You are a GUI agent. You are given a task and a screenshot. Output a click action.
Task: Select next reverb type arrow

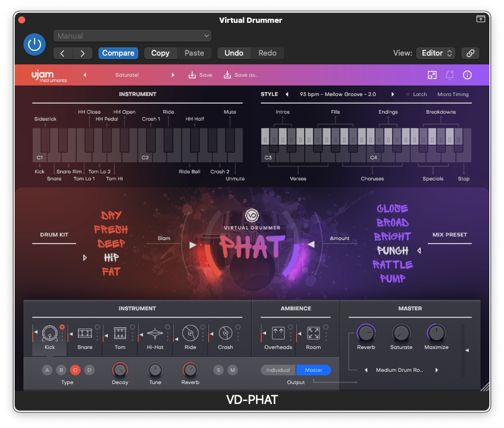coord(437,370)
